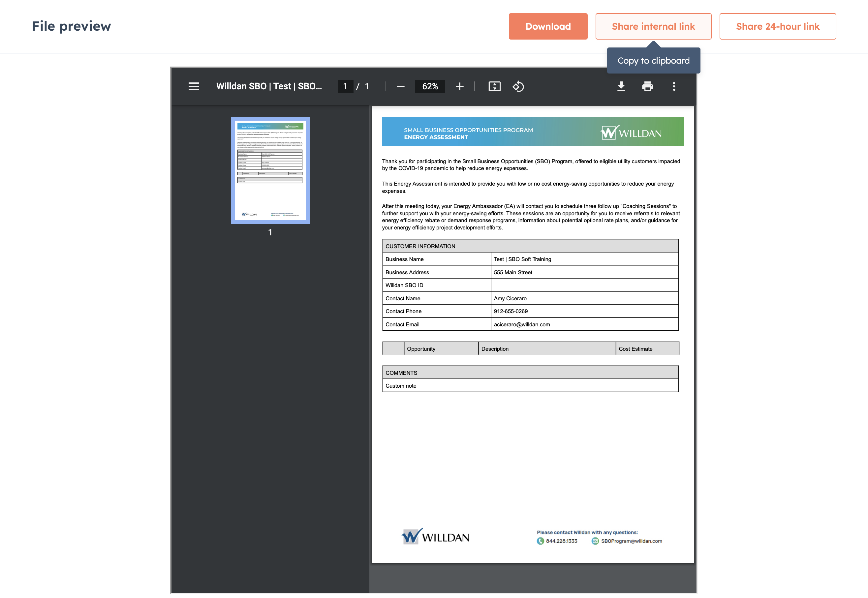Click the orange Download button
The width and height of the screenshot is (868, 598).
coord(548,26)
